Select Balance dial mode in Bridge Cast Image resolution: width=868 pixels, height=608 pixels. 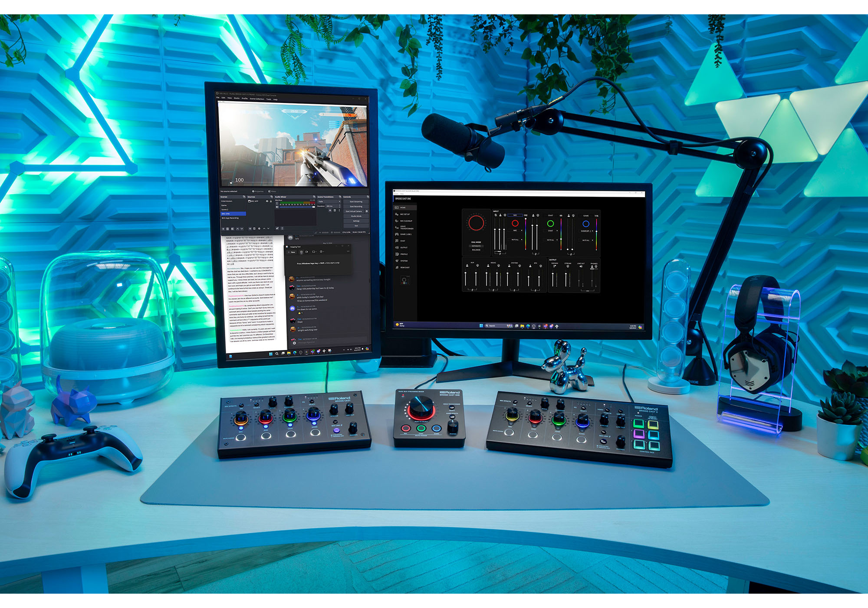point(476,250)
